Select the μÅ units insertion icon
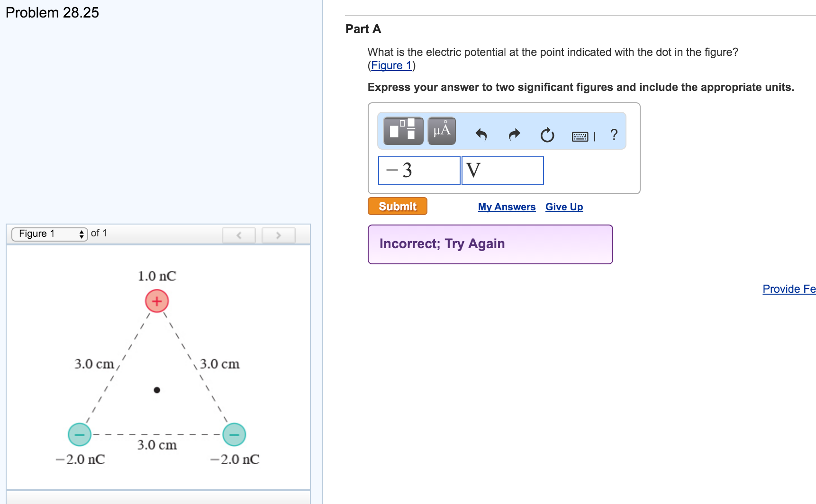The width and height of the screenshot is (816, 504). [x=442, y=131]
